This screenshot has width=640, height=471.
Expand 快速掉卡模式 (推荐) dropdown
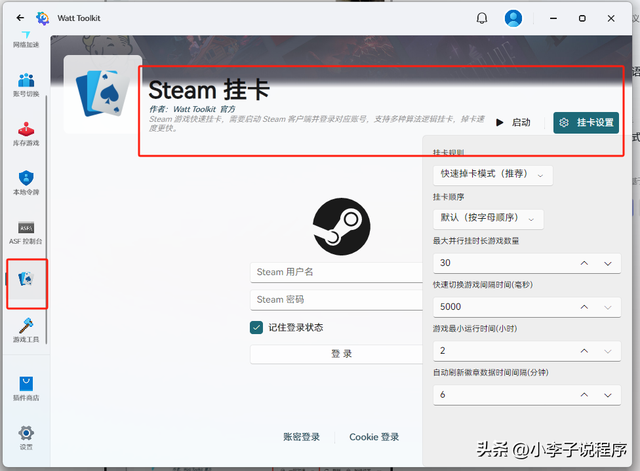coord(493,175)
